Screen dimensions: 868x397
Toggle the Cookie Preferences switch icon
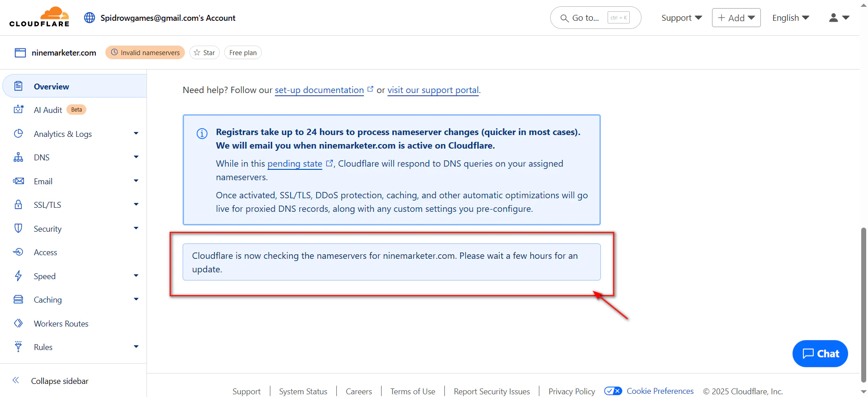coord(613,391)
